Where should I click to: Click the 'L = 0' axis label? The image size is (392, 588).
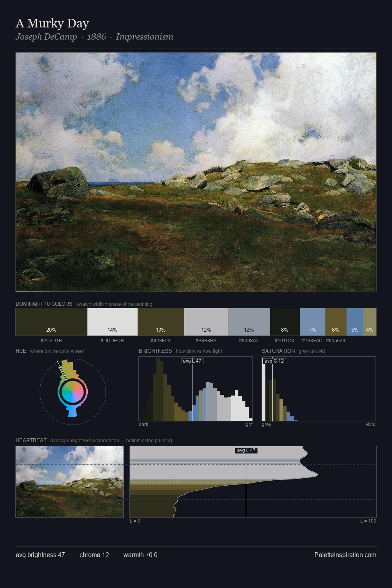click(135, 521)
